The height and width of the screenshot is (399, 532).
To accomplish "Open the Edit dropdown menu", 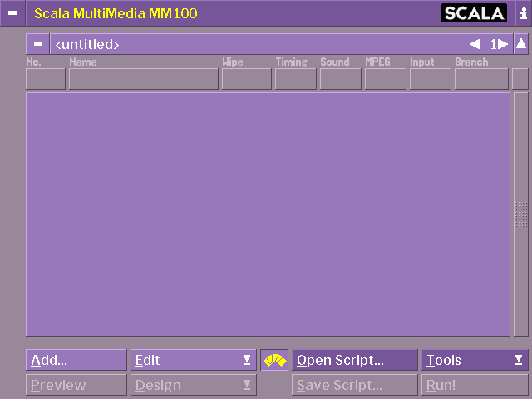I will tap(193, 360).
